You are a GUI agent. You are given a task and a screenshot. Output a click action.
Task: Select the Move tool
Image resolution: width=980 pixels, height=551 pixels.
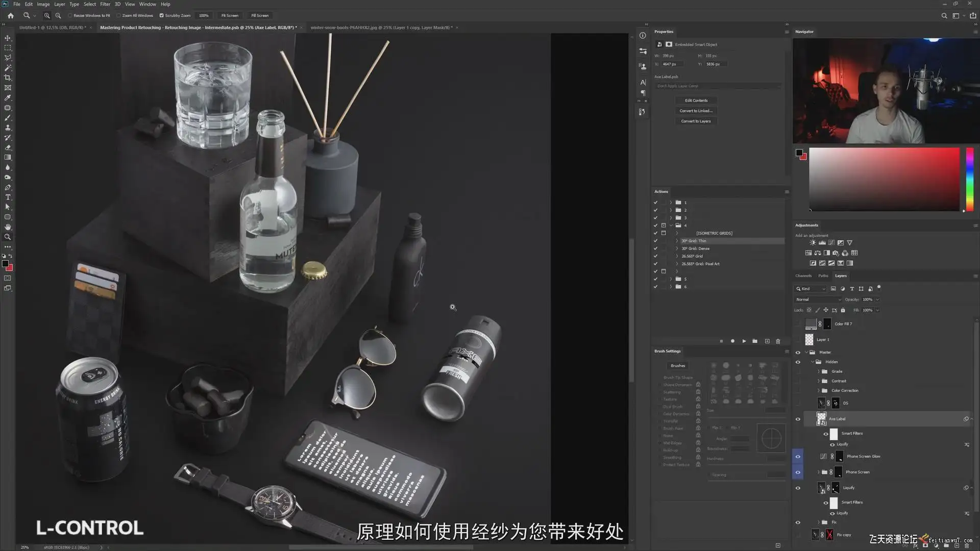[8, 38]
